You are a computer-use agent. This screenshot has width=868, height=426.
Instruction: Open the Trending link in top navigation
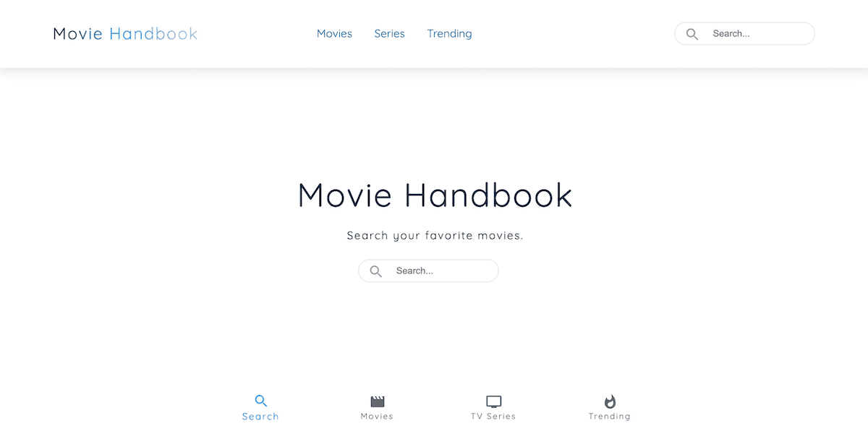449,34
